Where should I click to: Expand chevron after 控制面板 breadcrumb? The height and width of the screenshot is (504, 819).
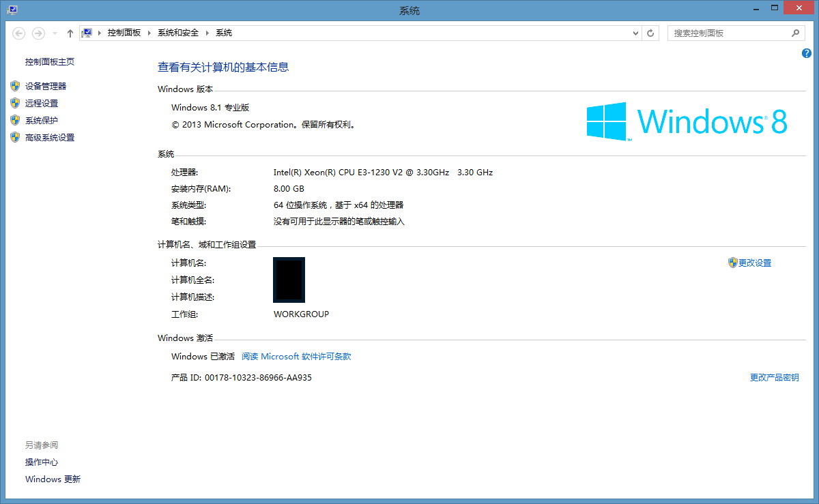click(149, 33)
